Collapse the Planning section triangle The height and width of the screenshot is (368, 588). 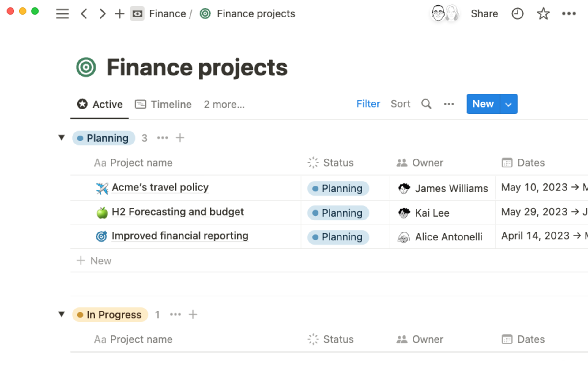[x=62, y=138]
